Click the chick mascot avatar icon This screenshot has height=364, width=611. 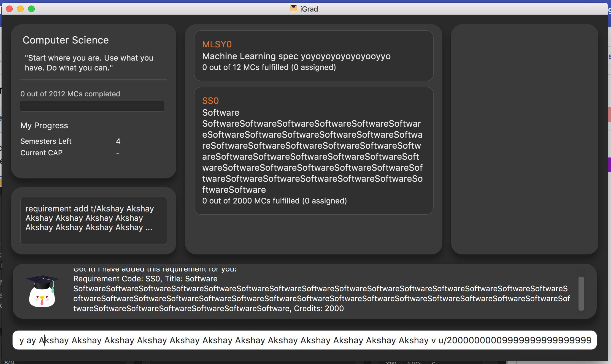[x=42, y=291]
